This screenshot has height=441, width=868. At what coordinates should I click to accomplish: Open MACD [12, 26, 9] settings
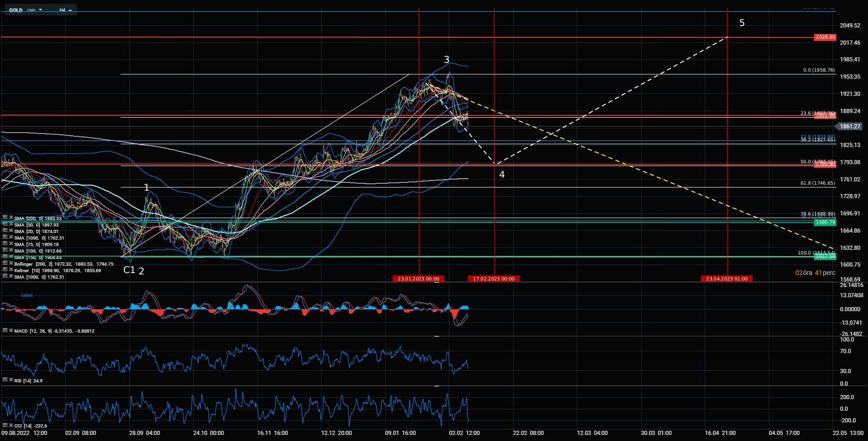5,331
